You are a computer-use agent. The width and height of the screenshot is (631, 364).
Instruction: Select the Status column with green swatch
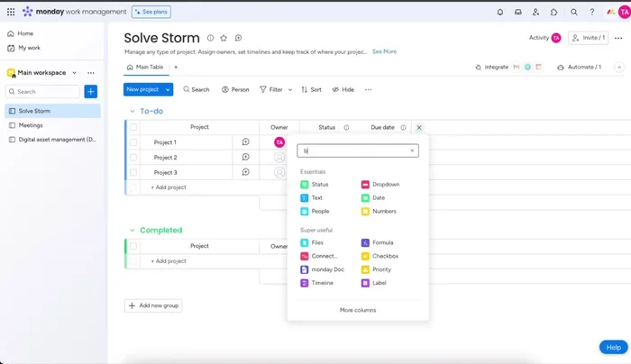pos(319,184)
